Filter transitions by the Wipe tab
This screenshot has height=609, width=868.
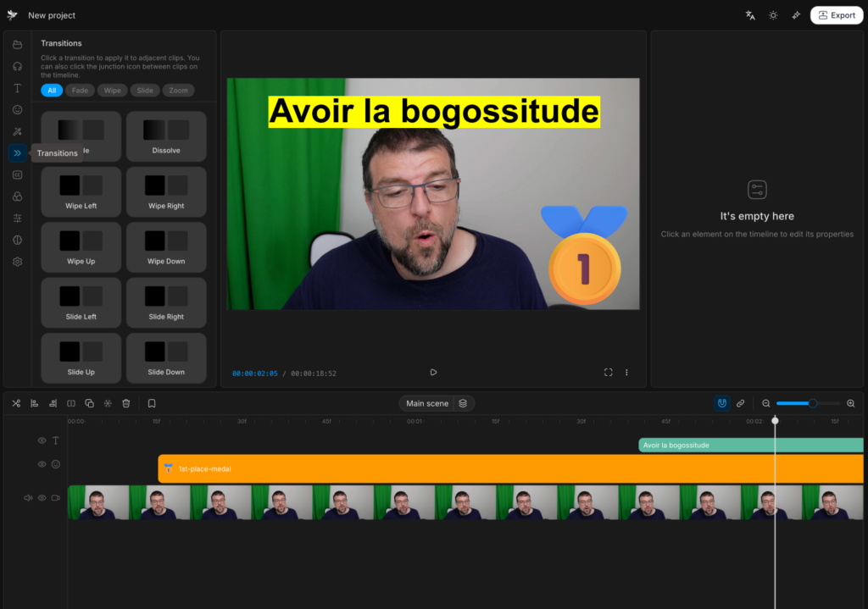click(x=112, y=91)
